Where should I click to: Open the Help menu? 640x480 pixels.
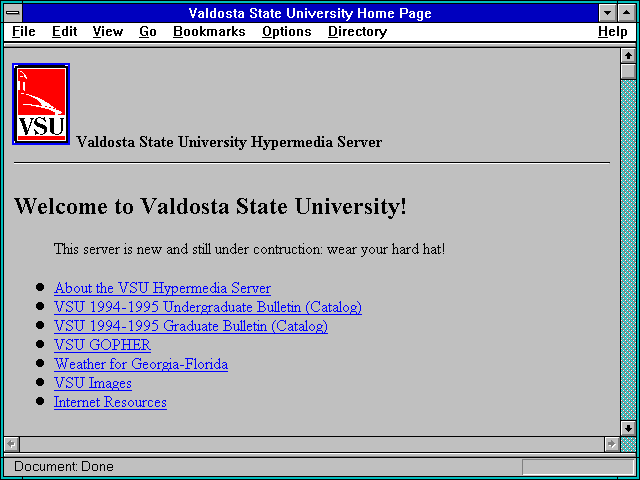613,32
